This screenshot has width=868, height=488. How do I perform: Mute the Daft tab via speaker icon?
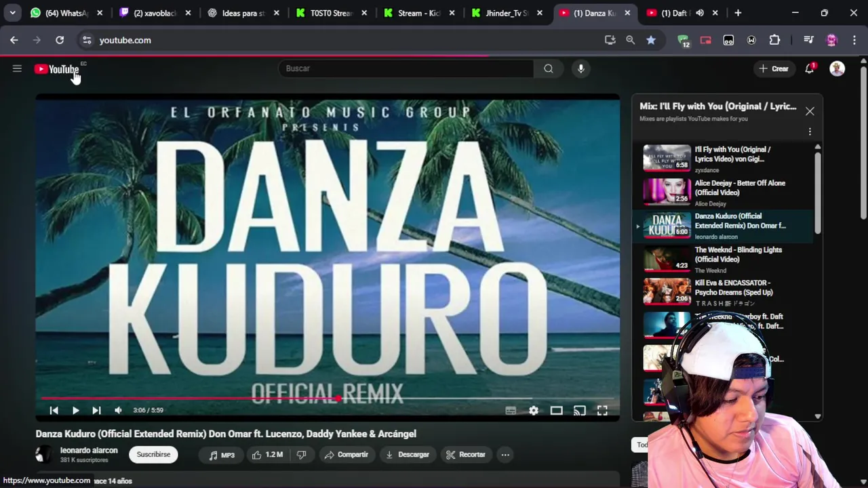click(x=699, y=13)
